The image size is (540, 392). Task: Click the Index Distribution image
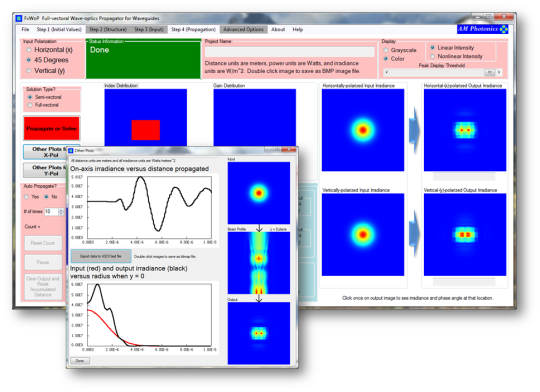pyautogui.click(x=146, y=117)
